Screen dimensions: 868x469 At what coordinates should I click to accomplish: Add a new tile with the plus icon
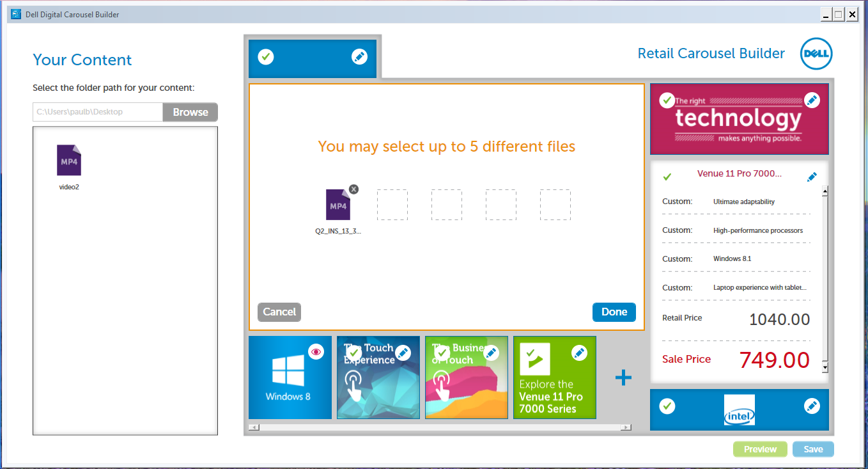tap(623, 378)
